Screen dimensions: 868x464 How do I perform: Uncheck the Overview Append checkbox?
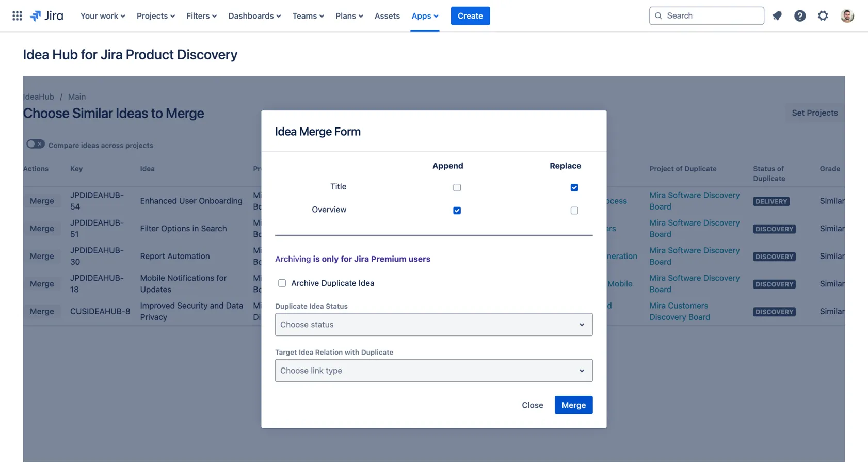pyautogui.click(x=457, y=211)
